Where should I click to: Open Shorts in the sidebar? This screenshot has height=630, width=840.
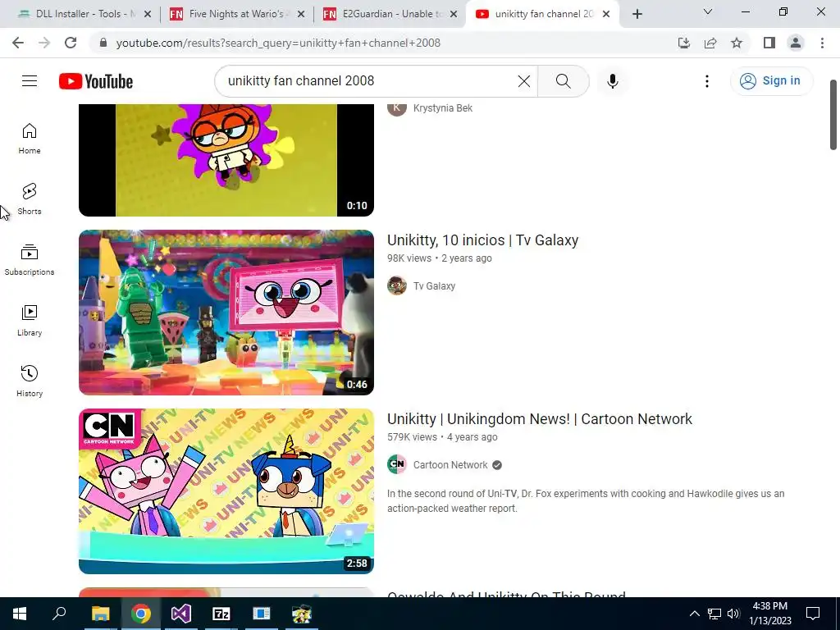coord(30,199)
